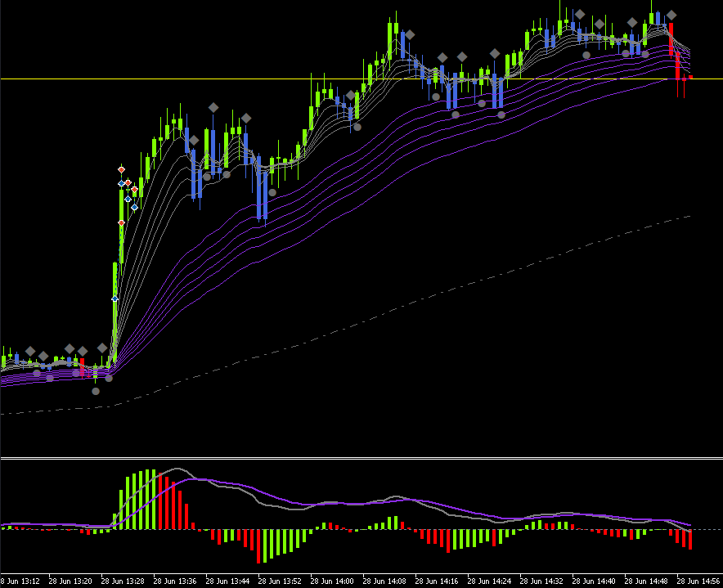Click the deepest red histogram bar near 13:52
Image resolution: width=723 pixels, height=588 pixels.
(x=258, y=546)
